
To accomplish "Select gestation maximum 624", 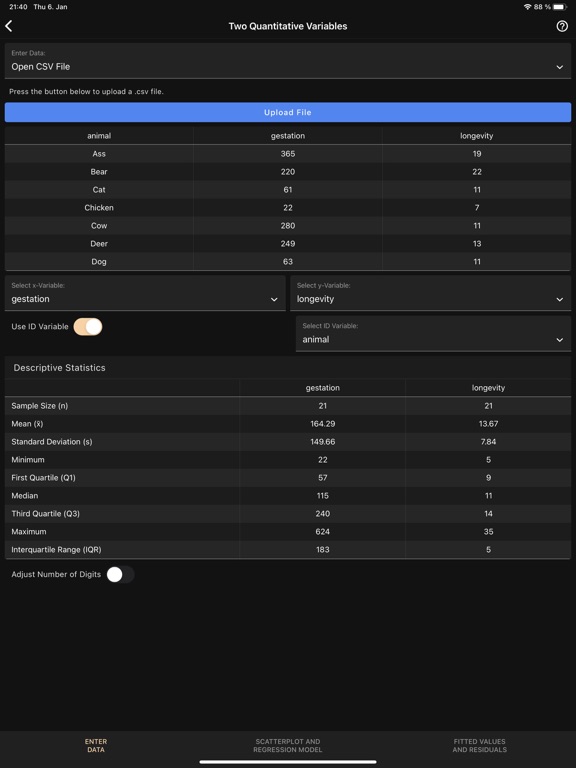I will click(x=323, y=531).
